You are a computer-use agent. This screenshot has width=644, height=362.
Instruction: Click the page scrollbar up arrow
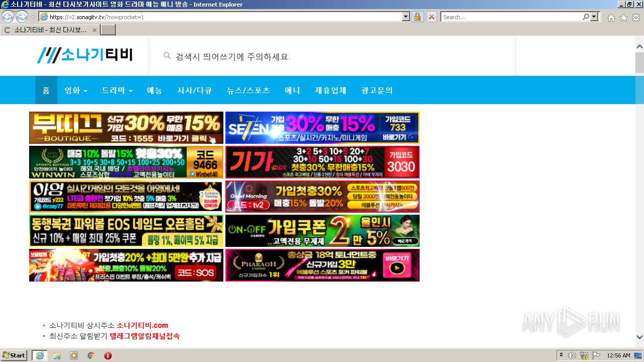[639, 47]
